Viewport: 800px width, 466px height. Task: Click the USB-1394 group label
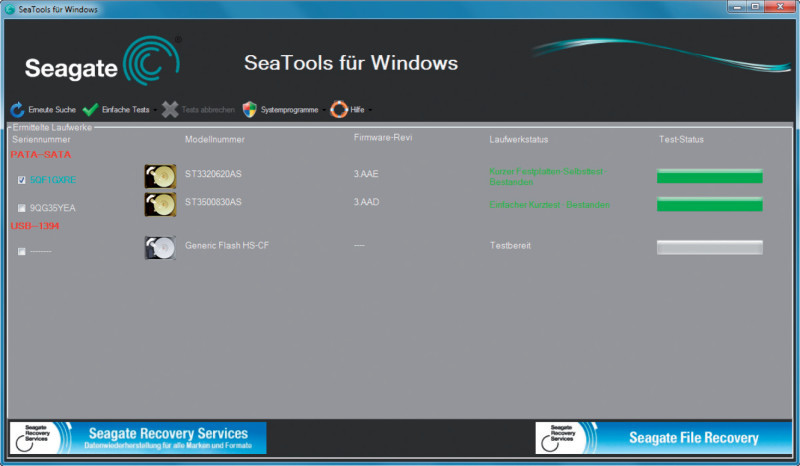tap(35, 226)
